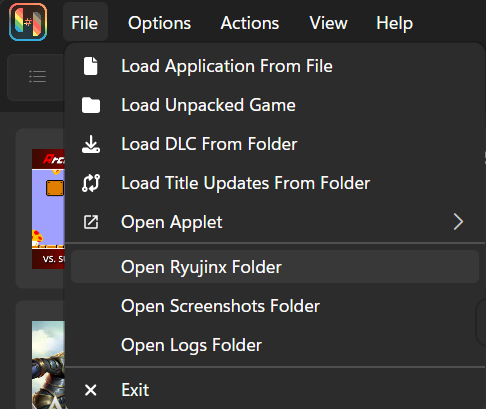Select Load Application From File

275,66
